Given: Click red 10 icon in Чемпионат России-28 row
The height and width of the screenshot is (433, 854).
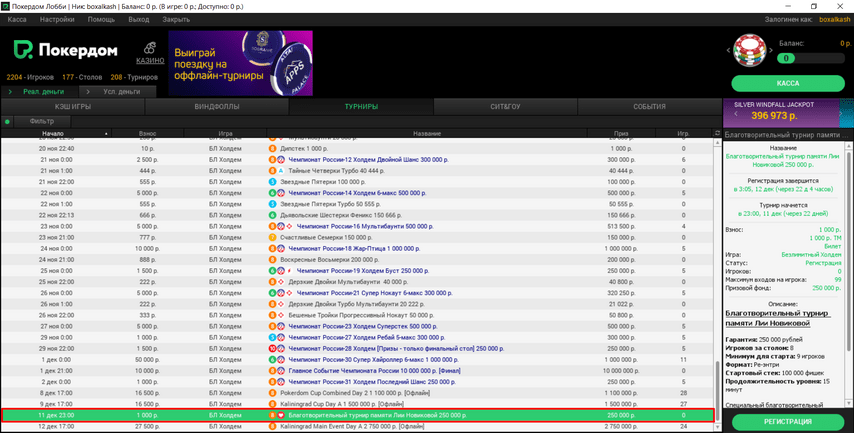Looking at the screenshot, I should pos(273,349).
